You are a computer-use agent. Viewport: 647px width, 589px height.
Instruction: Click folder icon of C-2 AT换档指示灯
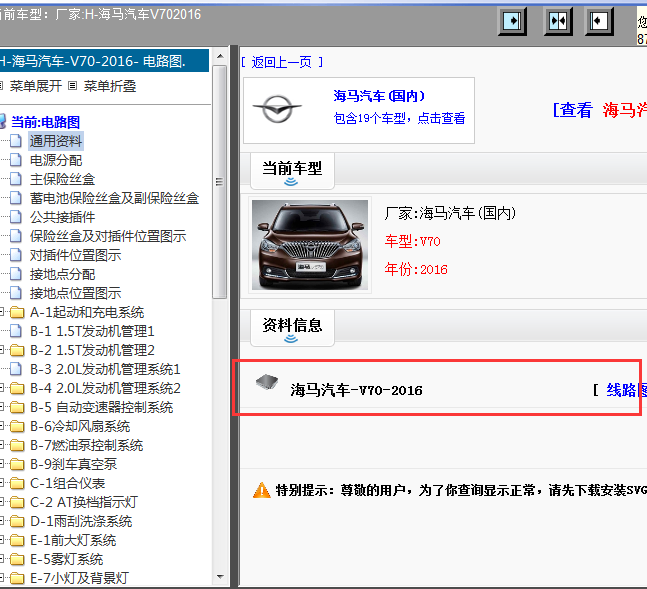pyautogui.click(x=17, y=502)
